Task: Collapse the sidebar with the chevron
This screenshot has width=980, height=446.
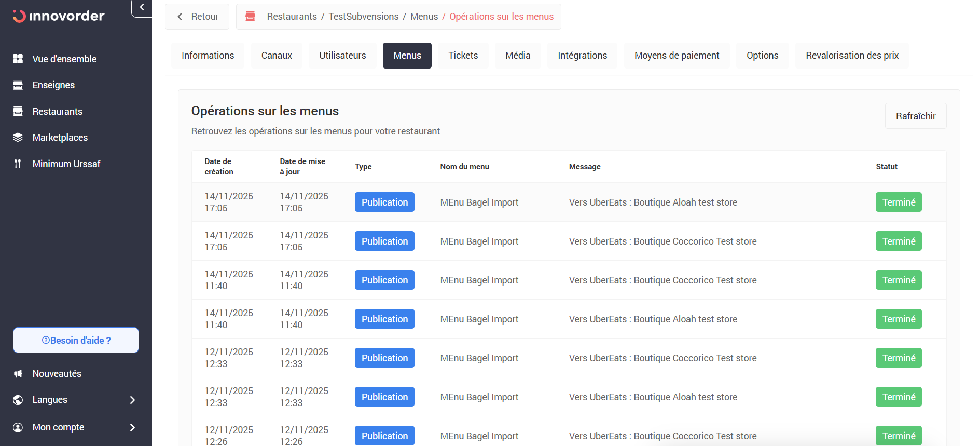Action: click(x=142, y=8)
